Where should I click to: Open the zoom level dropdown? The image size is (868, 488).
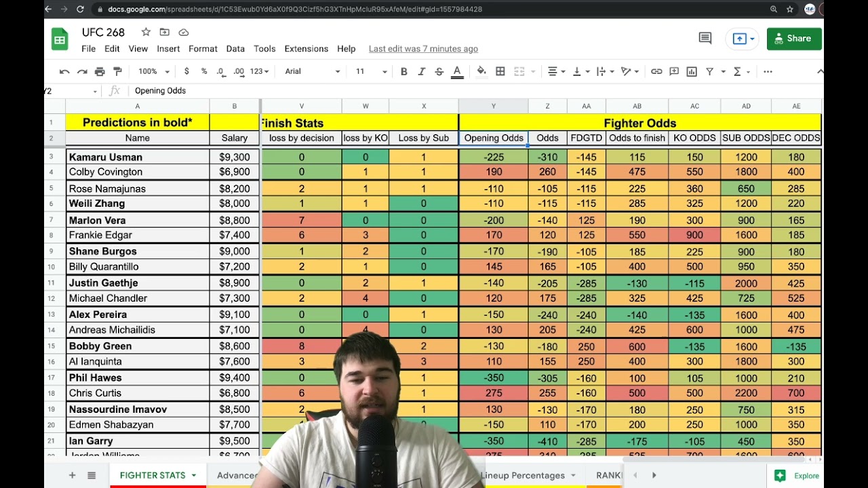[x=153, y=71]
